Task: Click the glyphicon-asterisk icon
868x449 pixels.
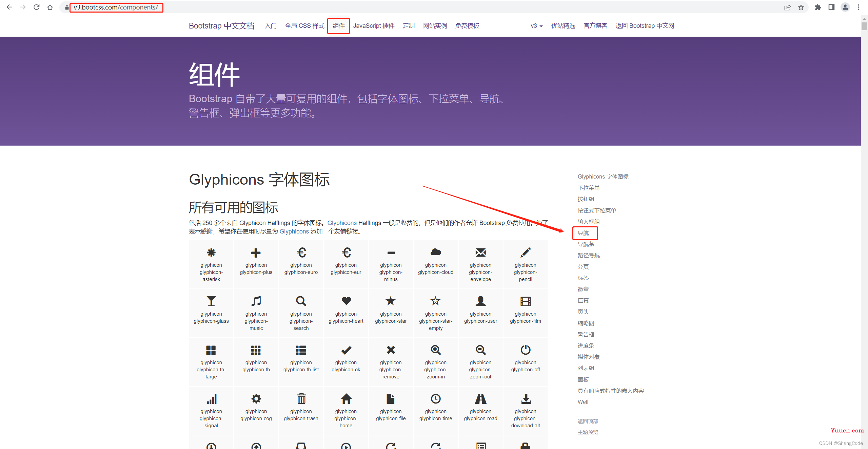Action: point(211,252)
